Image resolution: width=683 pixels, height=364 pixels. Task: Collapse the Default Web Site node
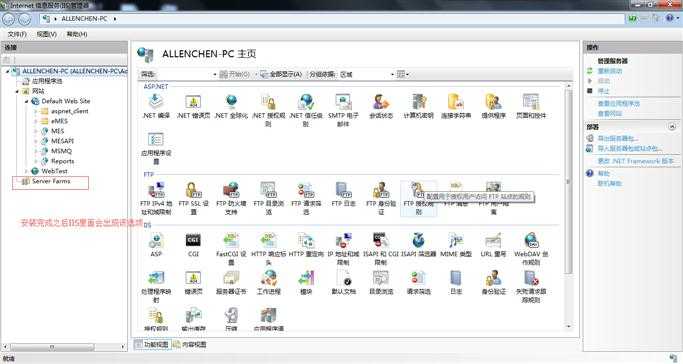[27, 101]
